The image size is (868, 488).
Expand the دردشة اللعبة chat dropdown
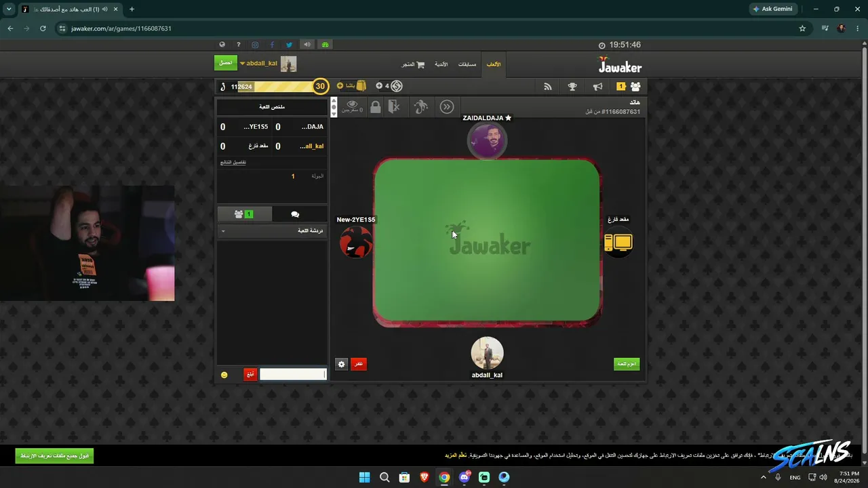(x=272, y=231)
